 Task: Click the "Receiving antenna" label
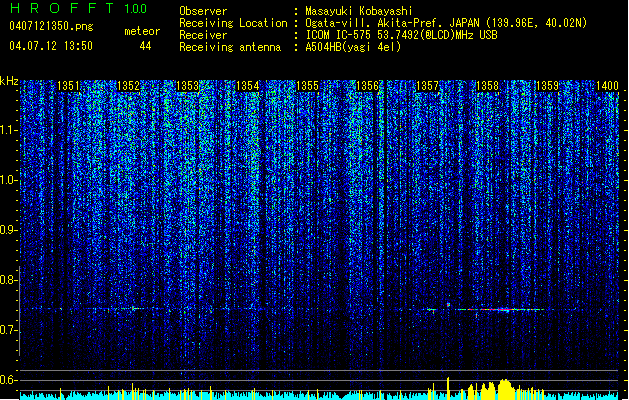point(230,47)
